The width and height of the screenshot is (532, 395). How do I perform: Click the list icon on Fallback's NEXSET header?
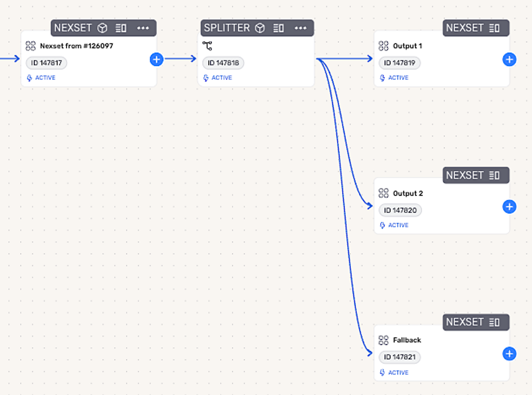495,322
